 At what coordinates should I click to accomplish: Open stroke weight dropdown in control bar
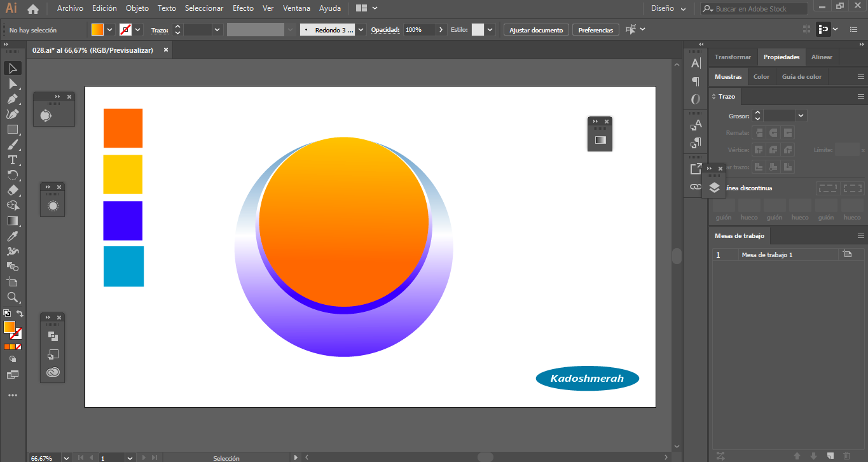pyautogui.click(x=217, y=30)
